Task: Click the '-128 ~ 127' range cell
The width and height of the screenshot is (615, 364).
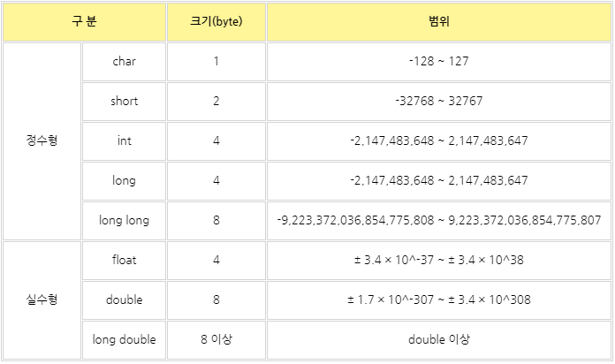Action: pos(438,62)
